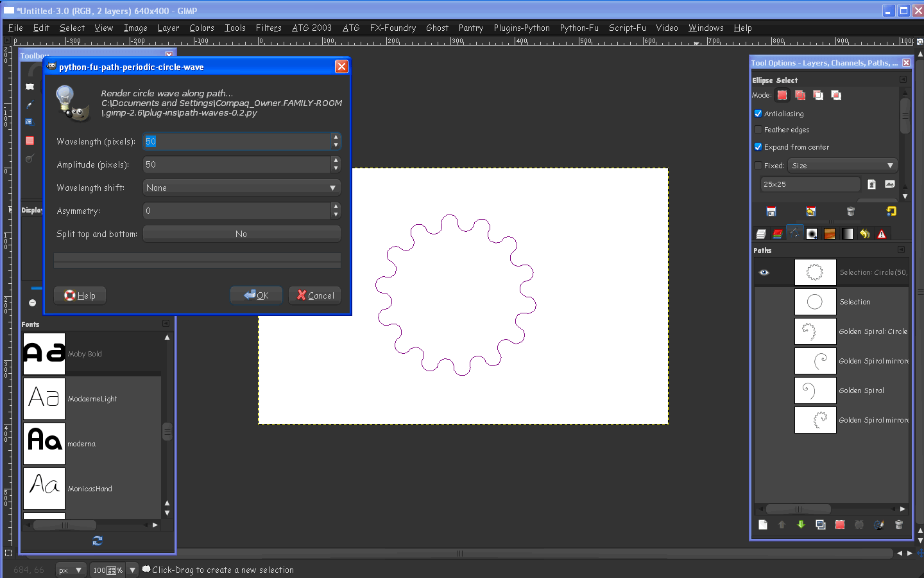The width and height of the screenshot is (924, 578).
Task: Enable the Fixed: Size checkbox
Action: click(758, 165)
